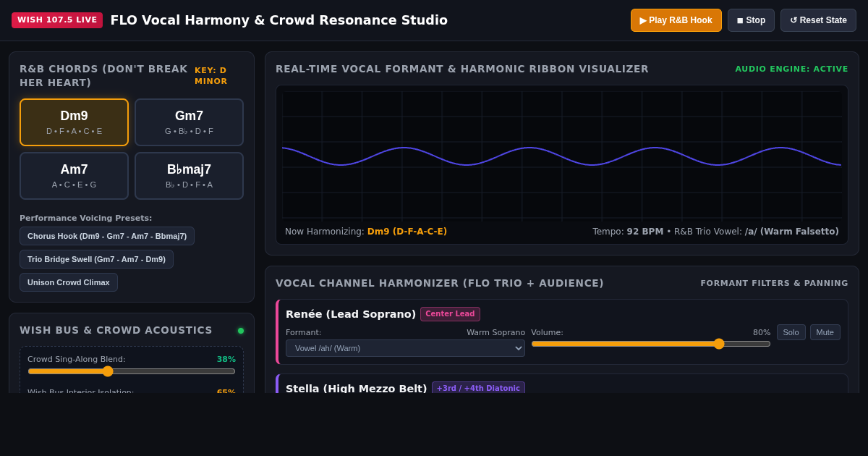868x456 pixels.
Task: Select the Dm9 chord card
Action: tap(74, 122)
